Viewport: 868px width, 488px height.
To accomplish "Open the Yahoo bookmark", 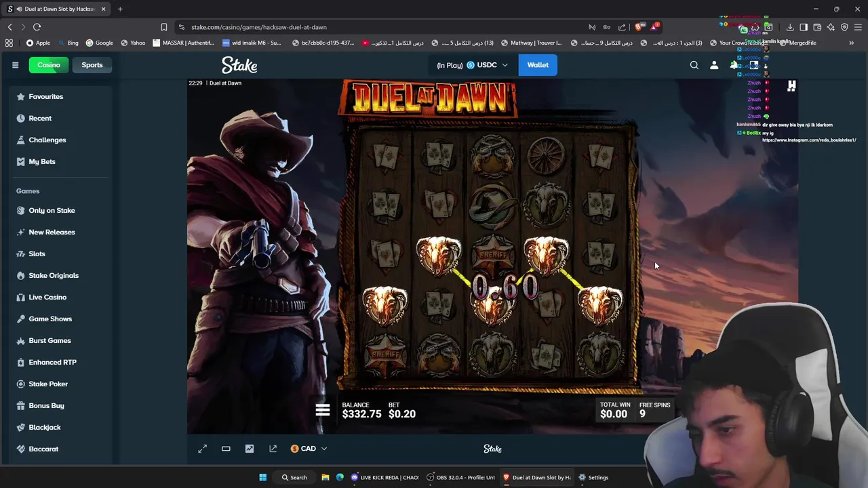I will (x=133, y=43).
